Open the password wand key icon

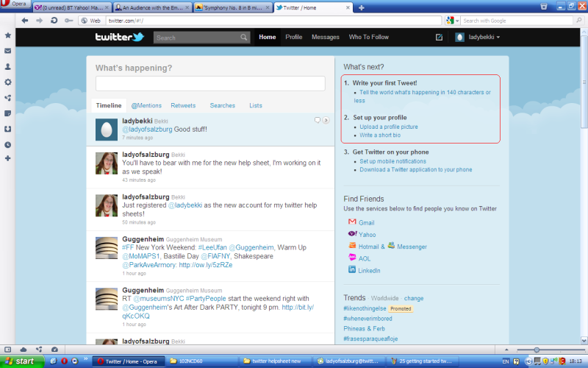(68, 21)
